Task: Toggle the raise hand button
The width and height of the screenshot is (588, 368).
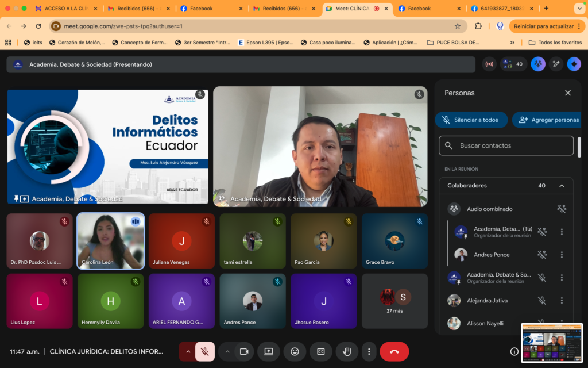Action: (x=347, y=351)
